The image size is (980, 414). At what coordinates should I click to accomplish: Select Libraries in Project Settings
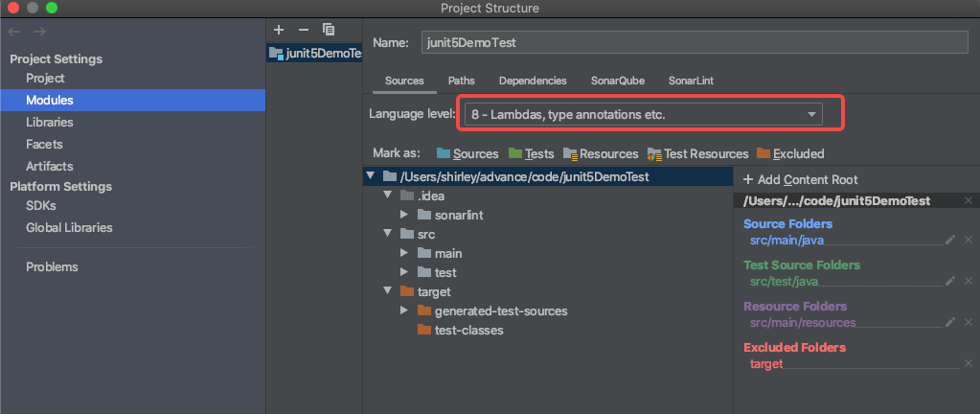pyautogui.click(x=49, y=122)
